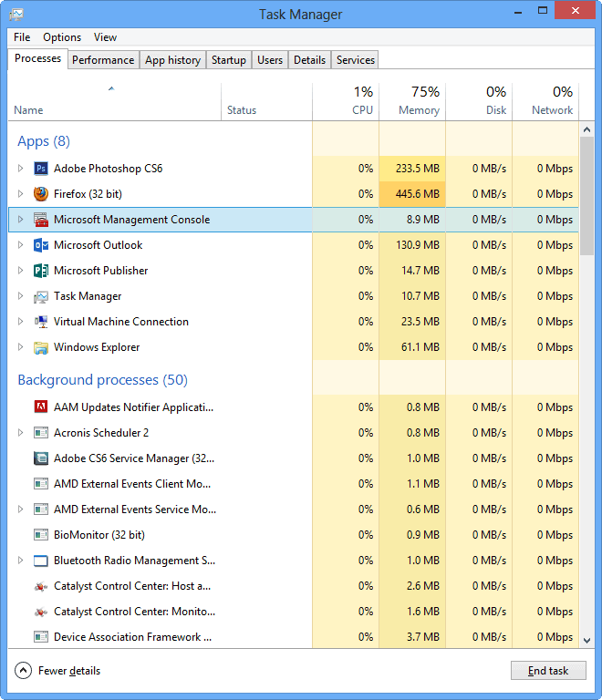Screen dimensions: 602x700
Task: Click the AMD External Events Client icon
Action: (41, 483)
